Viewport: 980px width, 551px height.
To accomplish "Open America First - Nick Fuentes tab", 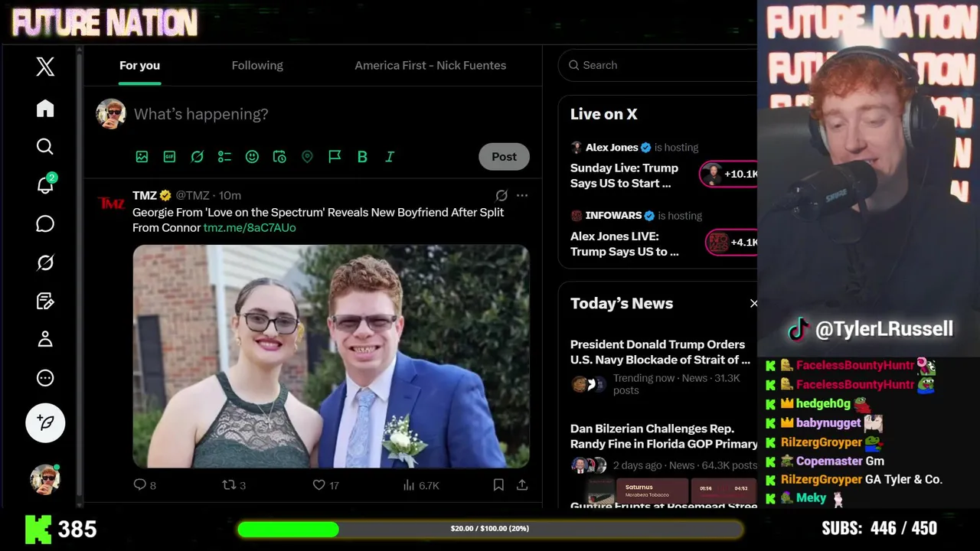I will (430, 66).
